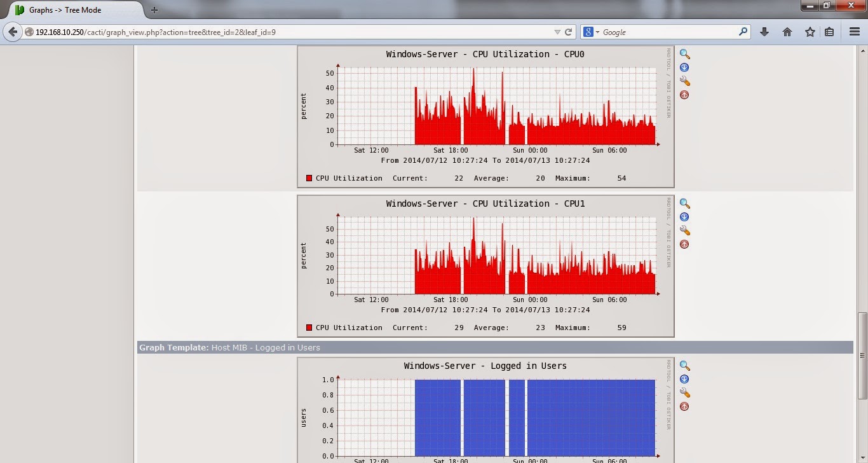868x463 pixels.
Task: Open the URL history dropdown arrow
Action: [557, 32]
